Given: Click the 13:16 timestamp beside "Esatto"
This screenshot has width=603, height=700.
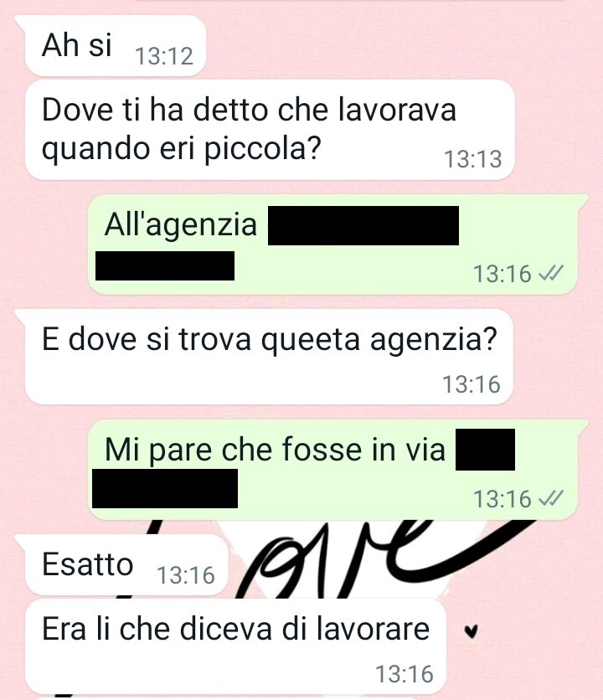Looking at the screenshot, I should (x=186, y=575).
